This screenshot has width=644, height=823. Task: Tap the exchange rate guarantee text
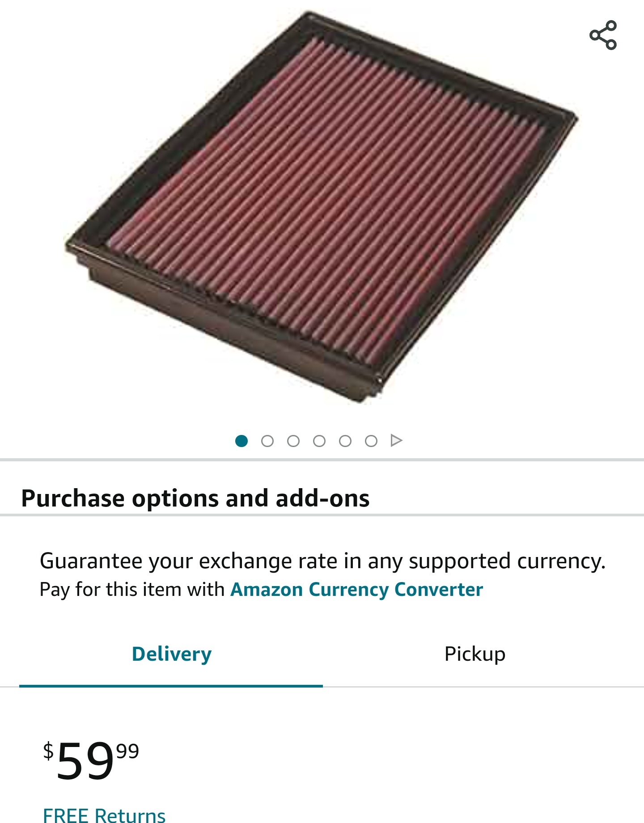[322, 561]
